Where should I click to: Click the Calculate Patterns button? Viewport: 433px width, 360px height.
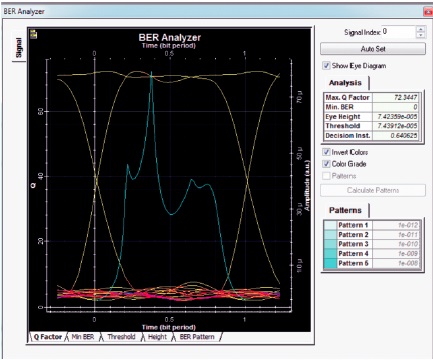(373, 190)
